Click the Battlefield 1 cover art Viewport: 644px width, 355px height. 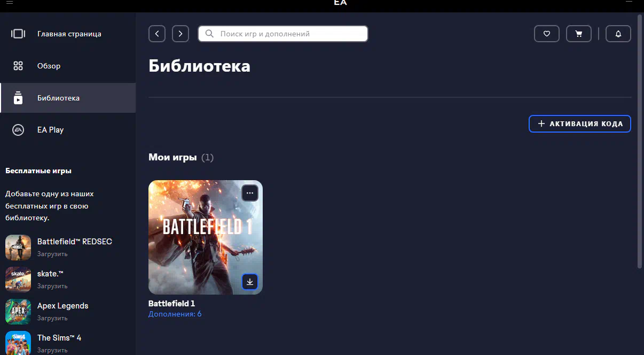205,237
